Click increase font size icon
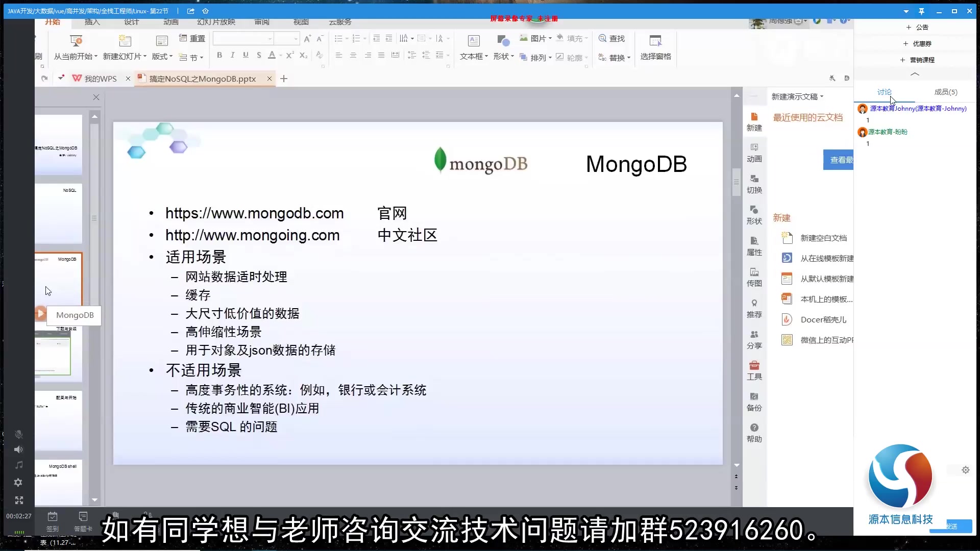This screenshot has width=980, height=551. pos(307,38)
